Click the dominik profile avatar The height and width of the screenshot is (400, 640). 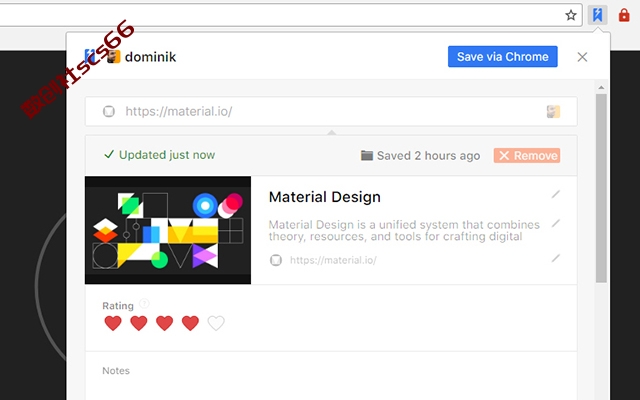click(113, 57)
